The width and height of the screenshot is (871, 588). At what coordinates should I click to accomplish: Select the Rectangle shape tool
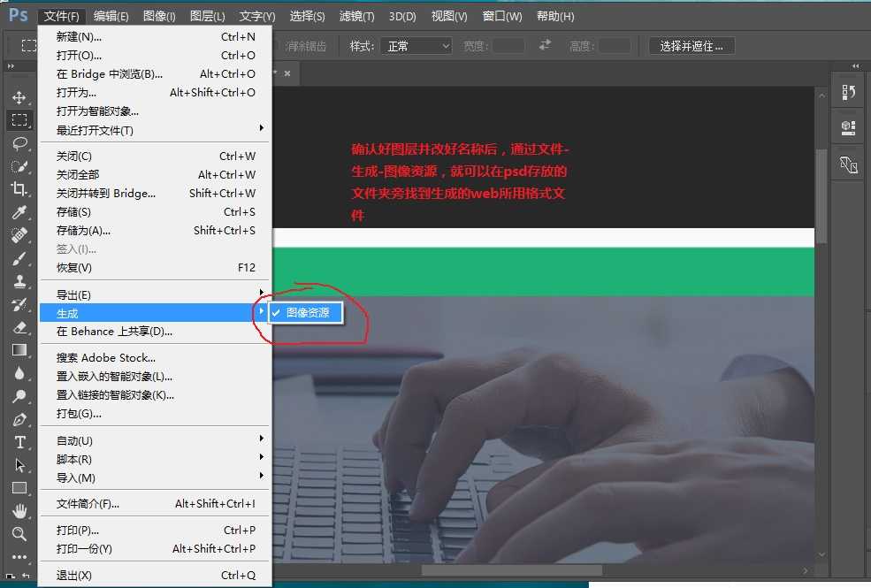(19, 488)
